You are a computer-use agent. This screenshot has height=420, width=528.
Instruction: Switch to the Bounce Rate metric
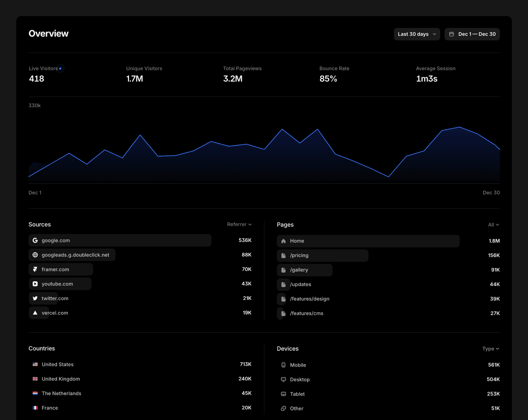pos(334,74)
